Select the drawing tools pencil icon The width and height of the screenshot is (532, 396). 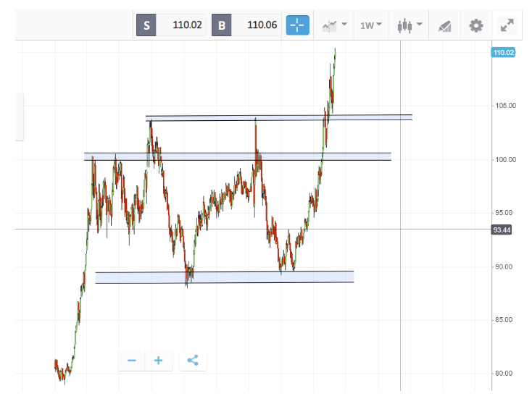click(445, 26)
